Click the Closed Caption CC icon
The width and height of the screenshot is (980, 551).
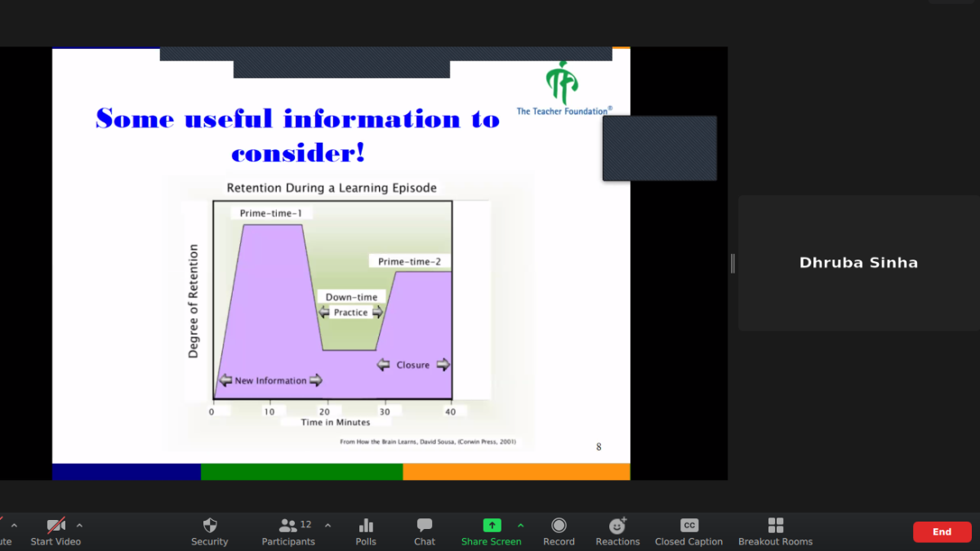point(688,527)
